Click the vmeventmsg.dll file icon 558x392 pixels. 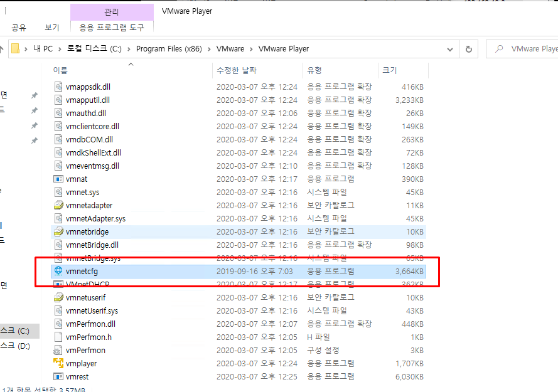click(58, 166)
